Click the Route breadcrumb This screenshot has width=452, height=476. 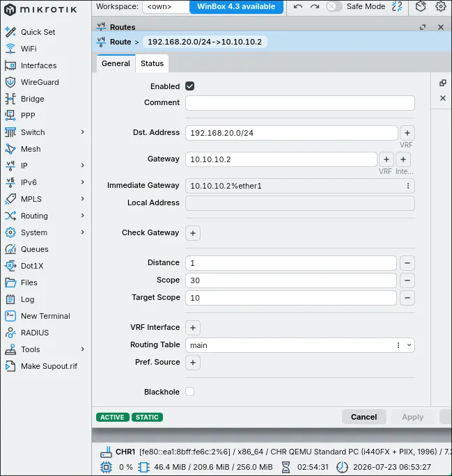120,42
